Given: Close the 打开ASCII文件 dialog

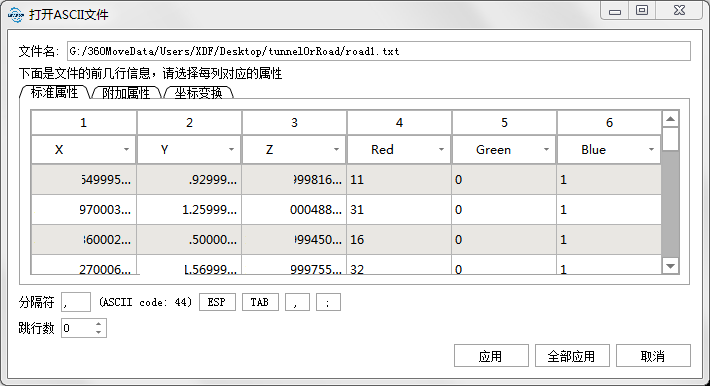Looking at the screenshot, I should click(x=679, y=11).
